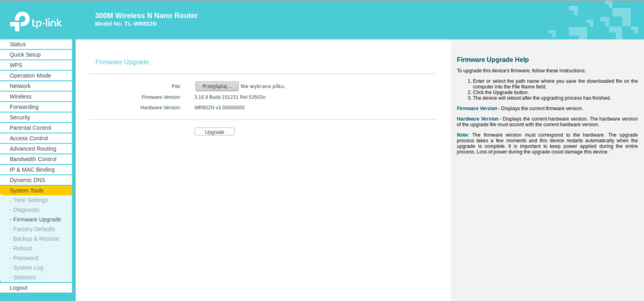
Task: Click the TP-Link logo icon
Action: tap(19, 23)
